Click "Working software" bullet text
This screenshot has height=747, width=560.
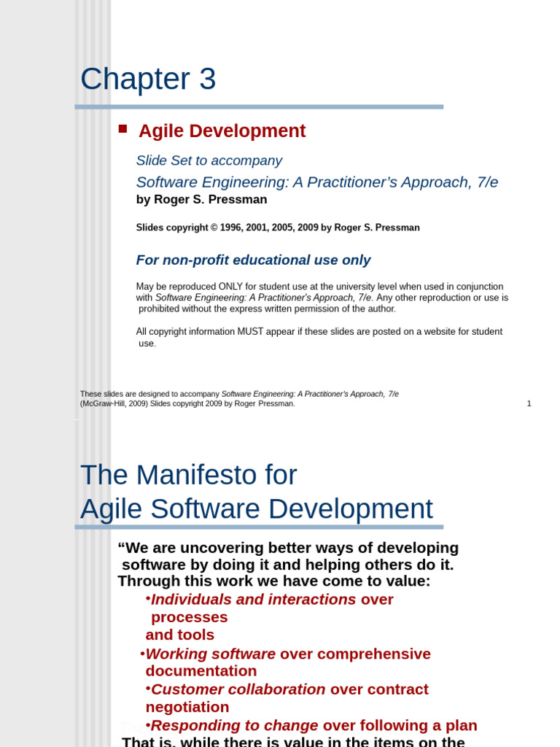coord(211,654)
